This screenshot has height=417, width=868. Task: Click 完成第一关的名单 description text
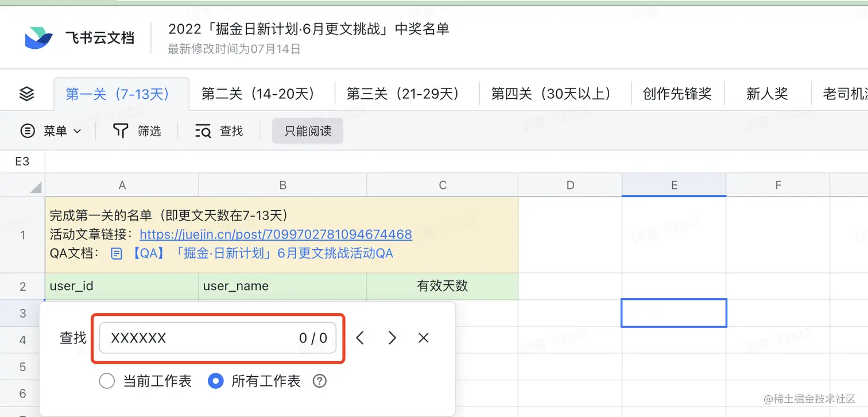coord(169,215)
